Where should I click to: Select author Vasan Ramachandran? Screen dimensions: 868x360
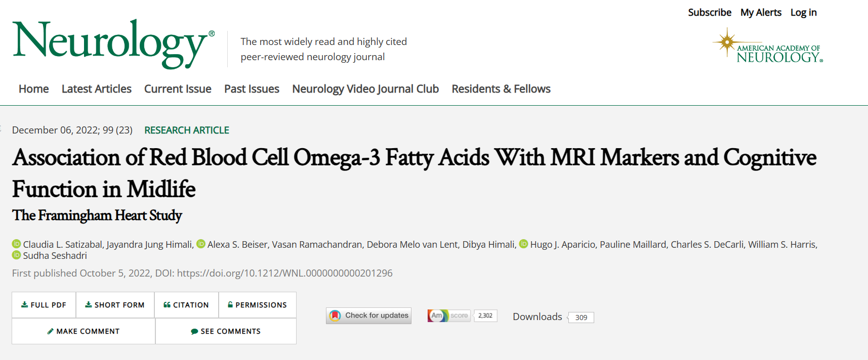(317, 244)
